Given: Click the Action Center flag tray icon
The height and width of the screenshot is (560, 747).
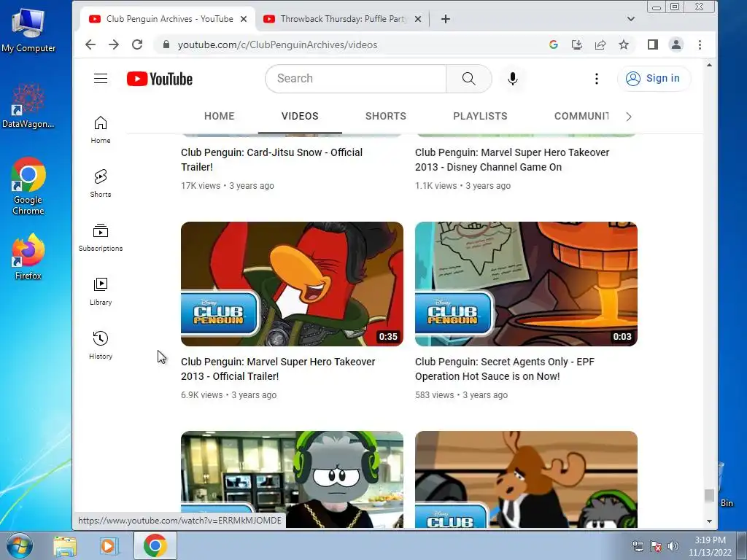Looking at the screenshot, I should click(x=656, y=546).
